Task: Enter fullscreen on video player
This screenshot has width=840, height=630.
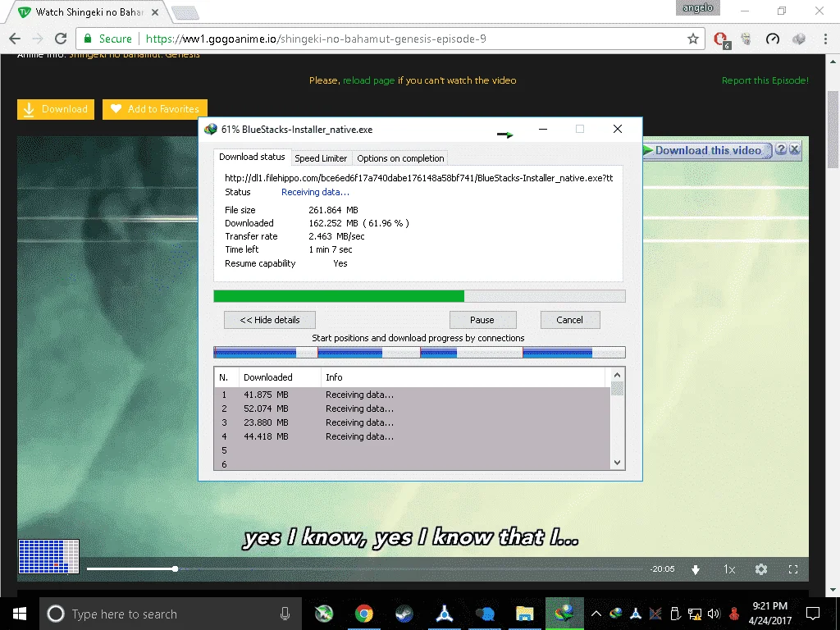Action: pos(793,569)
